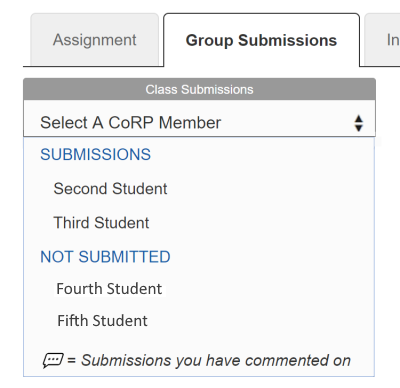Click the blank list area beside Fifth Student
The height and width of the screenshot is (388, 400).
click(x=260, y=321)
